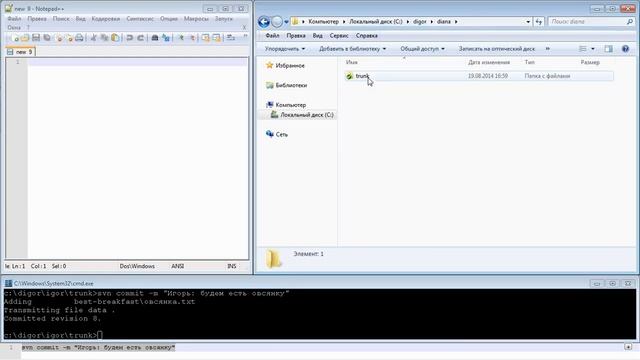
Task: Click Explorer's Forward arrow button
Action: point(277,22)
